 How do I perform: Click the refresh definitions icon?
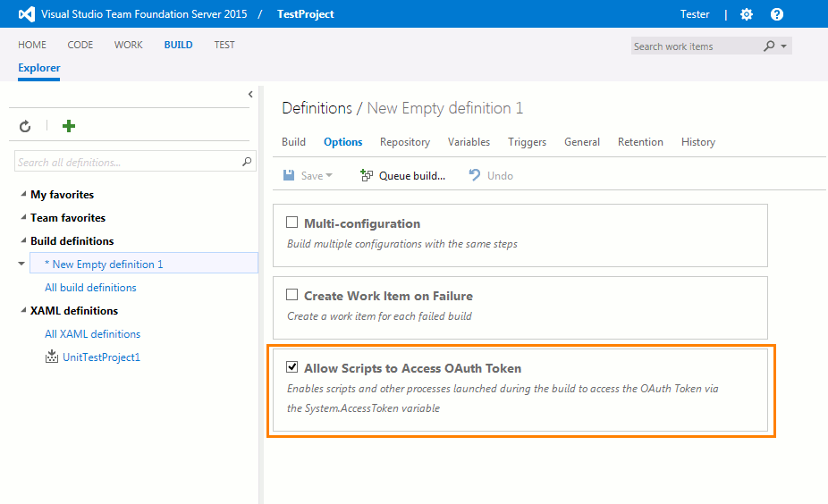[25, 127]
